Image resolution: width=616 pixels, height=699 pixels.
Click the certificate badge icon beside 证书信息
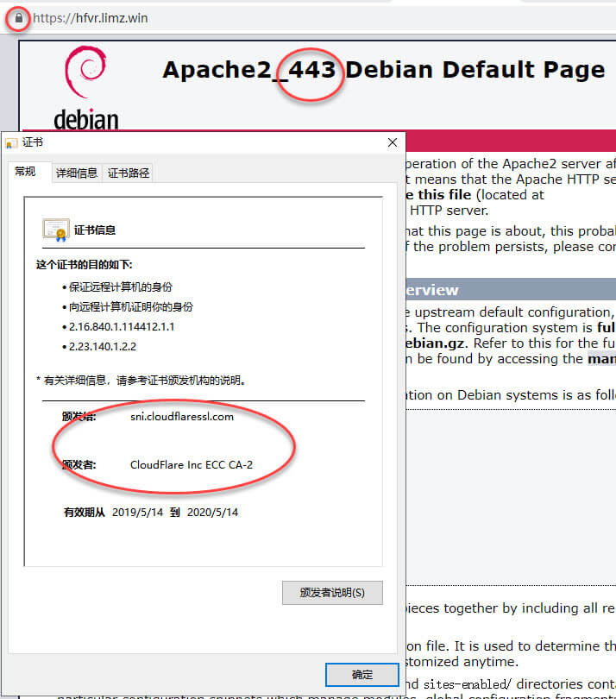(x=56, y=230)
